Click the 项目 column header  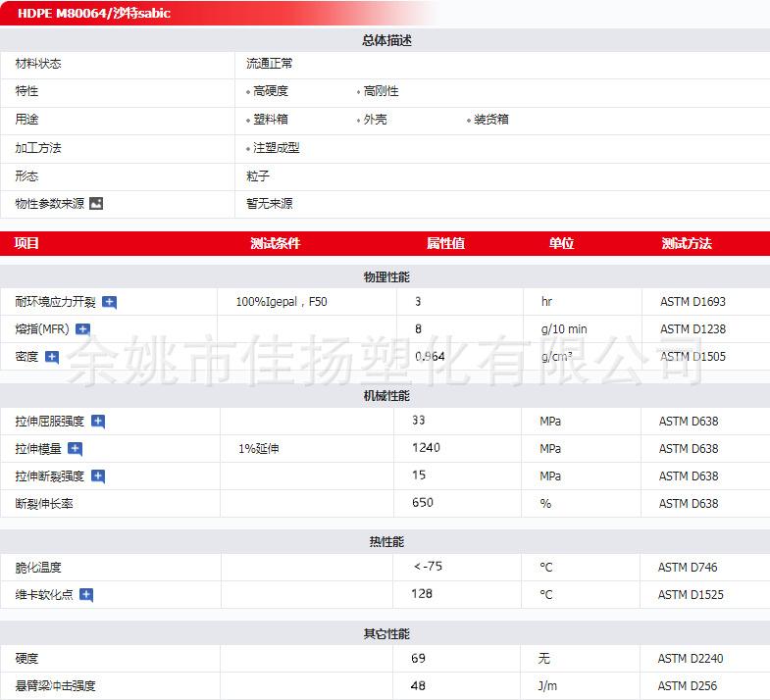[x=27, y=243]
